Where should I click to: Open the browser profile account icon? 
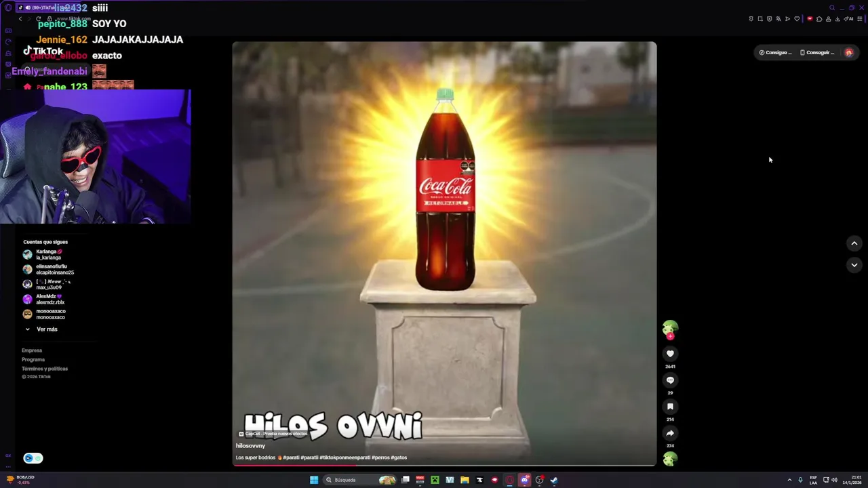coord(828,19)
